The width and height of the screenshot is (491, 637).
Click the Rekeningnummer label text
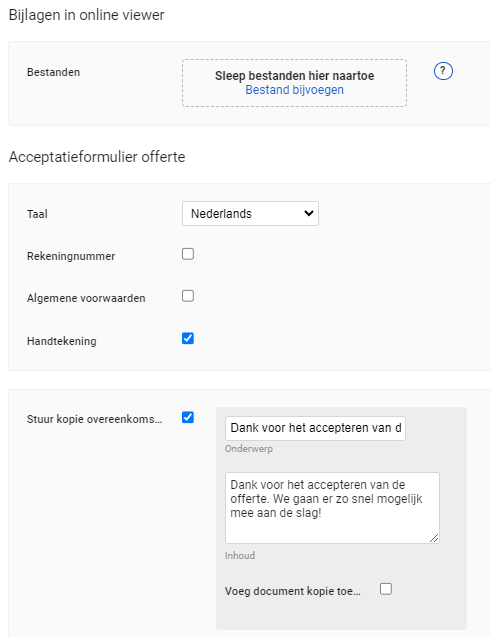(71, 256)
